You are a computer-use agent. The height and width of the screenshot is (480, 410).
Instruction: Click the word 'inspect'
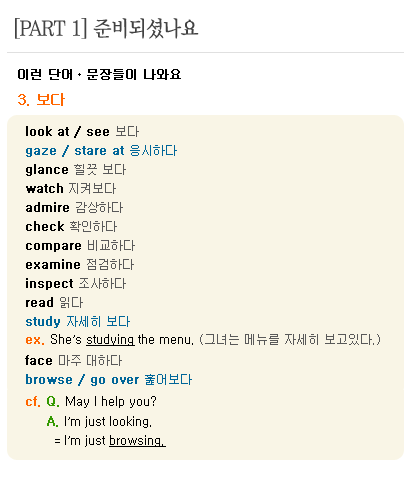pyautogui.click(x=49, y=284)
